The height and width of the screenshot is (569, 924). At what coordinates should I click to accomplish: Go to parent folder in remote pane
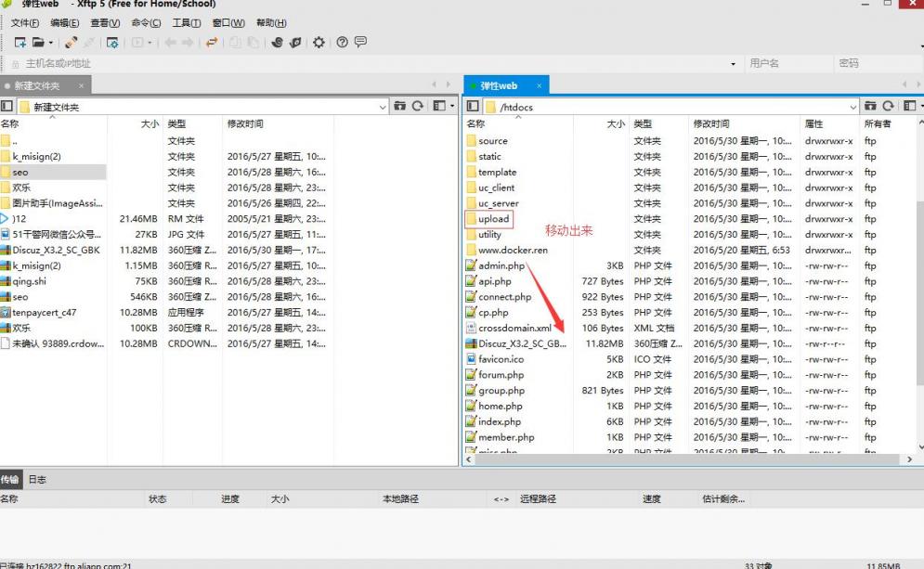[x=870, y=107]
